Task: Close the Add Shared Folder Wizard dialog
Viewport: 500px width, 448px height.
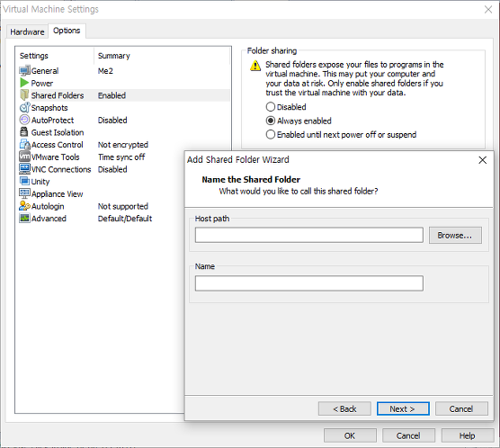Action: [482, 160]
